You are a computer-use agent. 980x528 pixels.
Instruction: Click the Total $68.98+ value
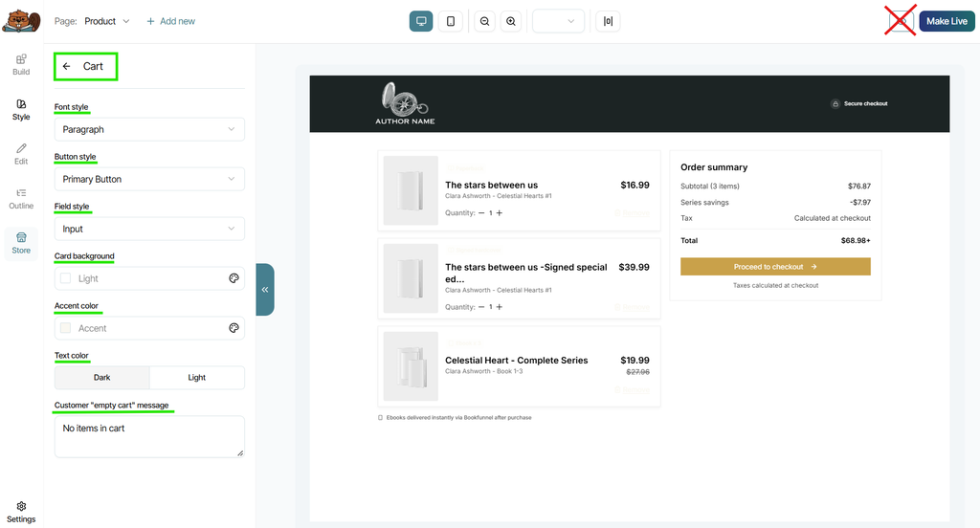(x=856, y=241)
